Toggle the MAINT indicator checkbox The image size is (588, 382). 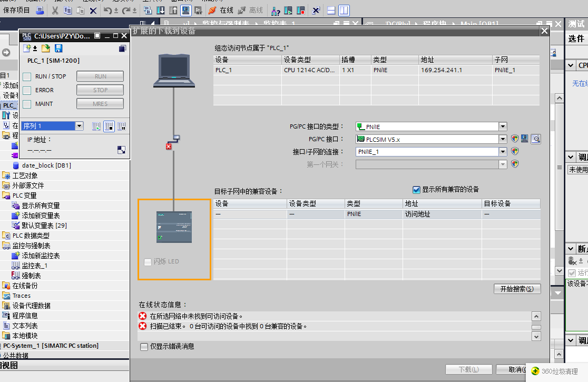[27, 104]
